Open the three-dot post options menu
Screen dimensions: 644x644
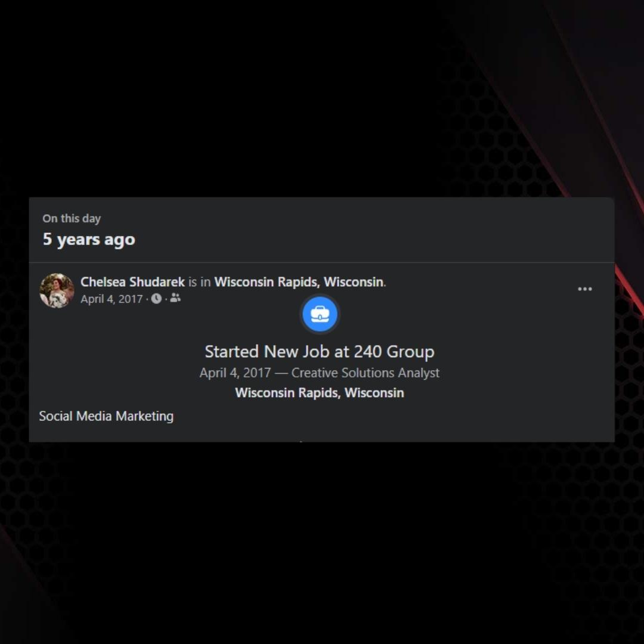(584, 289)
